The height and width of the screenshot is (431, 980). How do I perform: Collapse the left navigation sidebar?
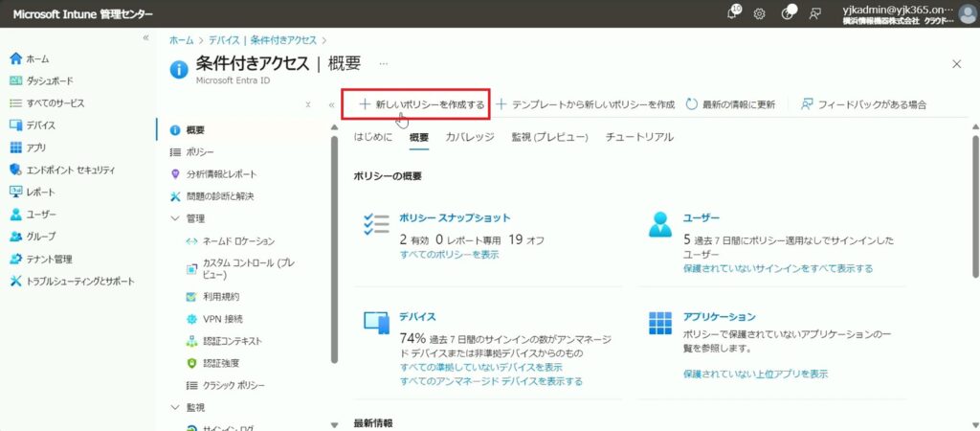tap(145, 37)
